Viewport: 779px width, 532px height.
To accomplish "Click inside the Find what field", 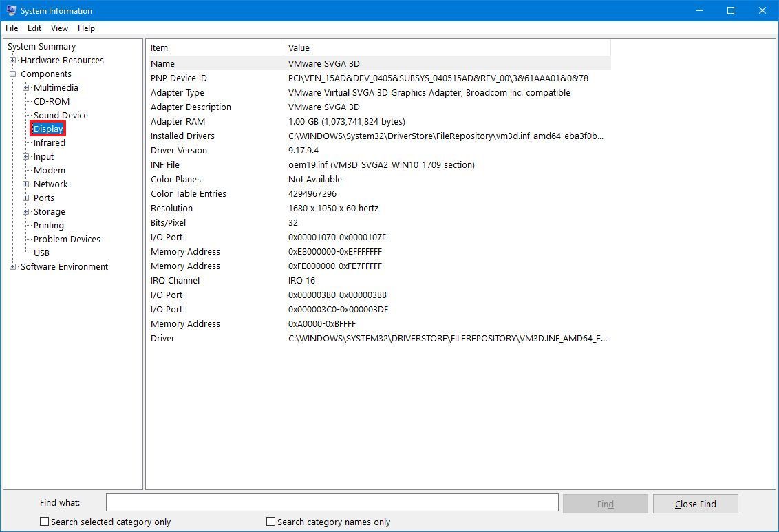I will (330, 502).
